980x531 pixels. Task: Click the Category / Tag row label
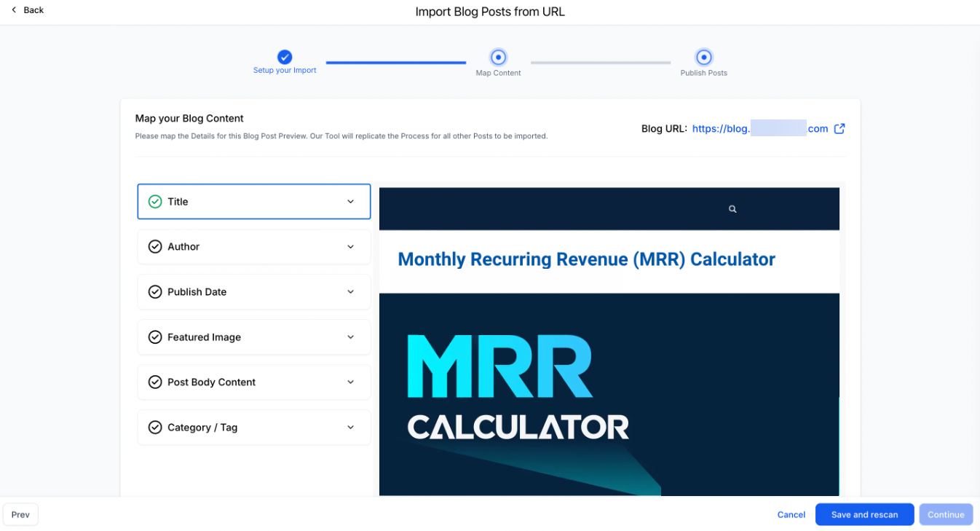coord(202,428)
